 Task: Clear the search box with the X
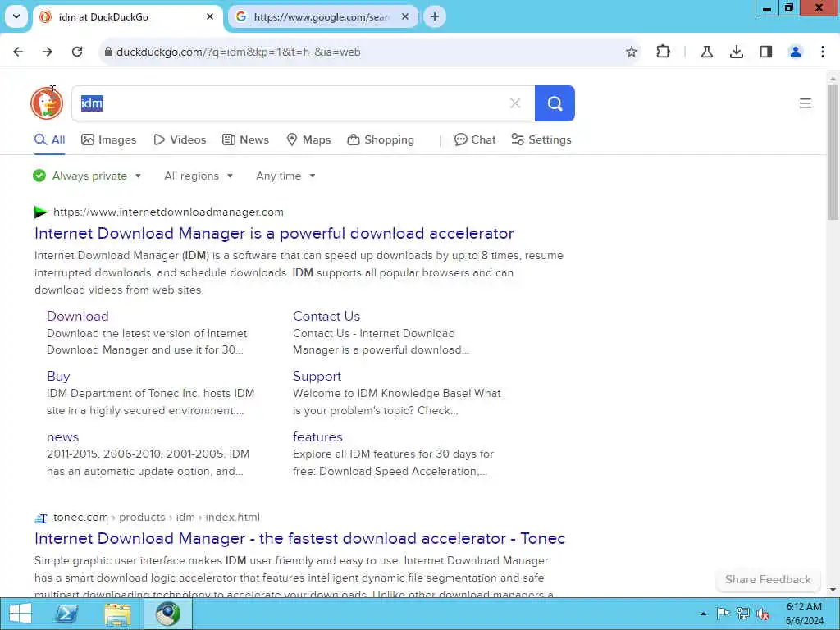(x=515, y=103)
